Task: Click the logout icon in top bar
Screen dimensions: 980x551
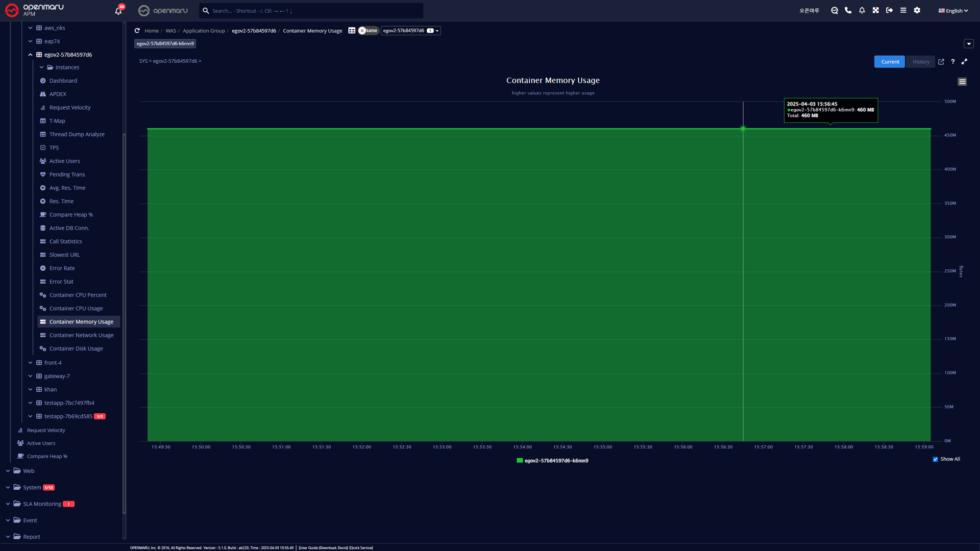Action: 889,10
